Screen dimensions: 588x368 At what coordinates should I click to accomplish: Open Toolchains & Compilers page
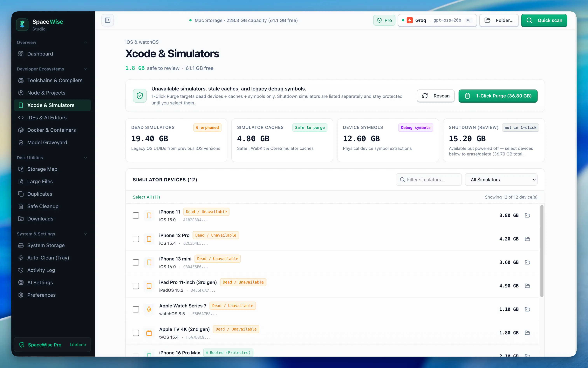pos(52,80)
